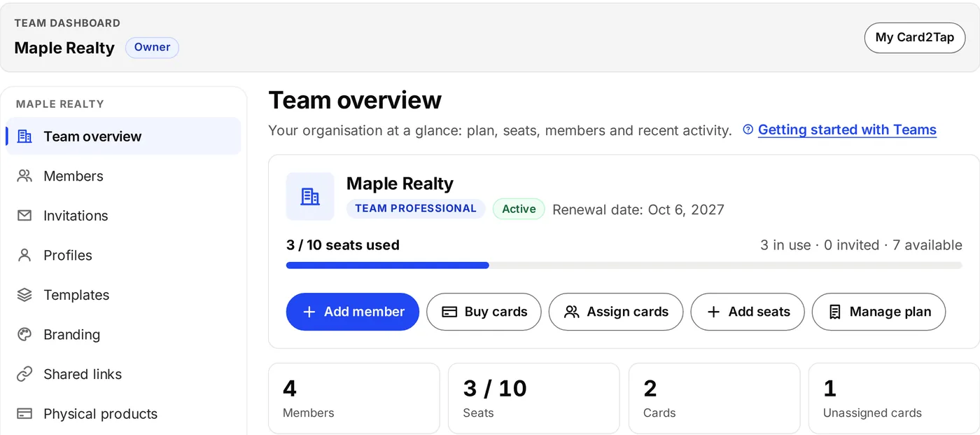Open the 1 Unassigned cards stat card
The height and width of the screenshot is (435, 980).
coord(894,398)
